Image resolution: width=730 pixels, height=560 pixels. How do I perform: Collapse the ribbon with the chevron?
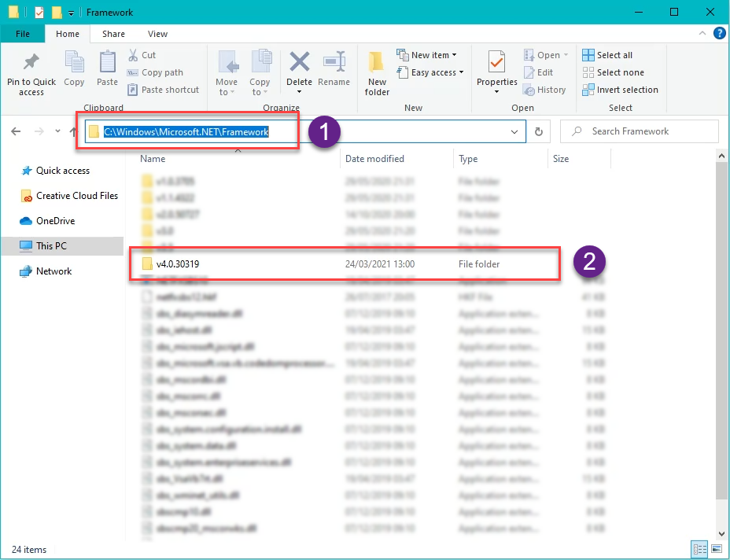[x=702, y=34]
